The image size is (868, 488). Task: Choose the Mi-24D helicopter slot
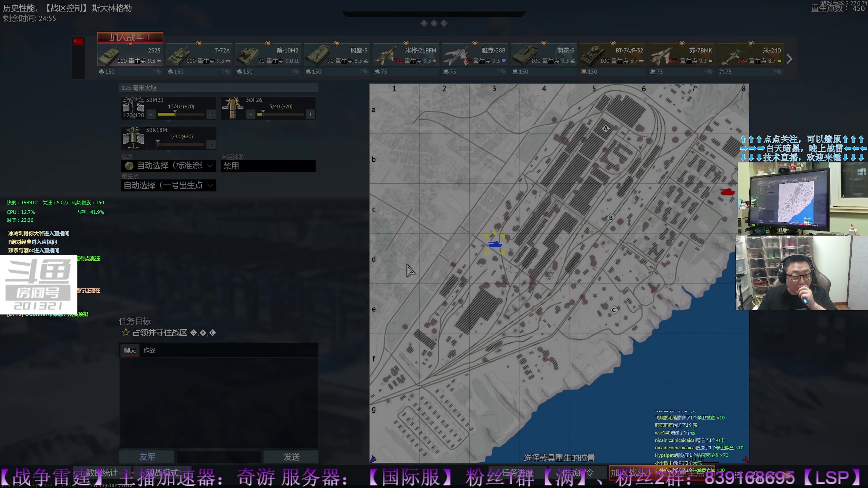coord(750,55)
